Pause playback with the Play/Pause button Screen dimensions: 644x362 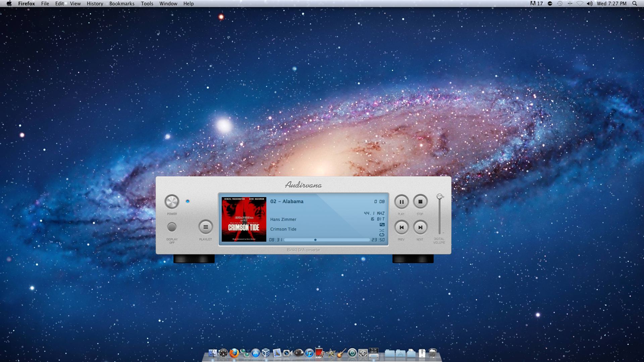tap(401, 202)
